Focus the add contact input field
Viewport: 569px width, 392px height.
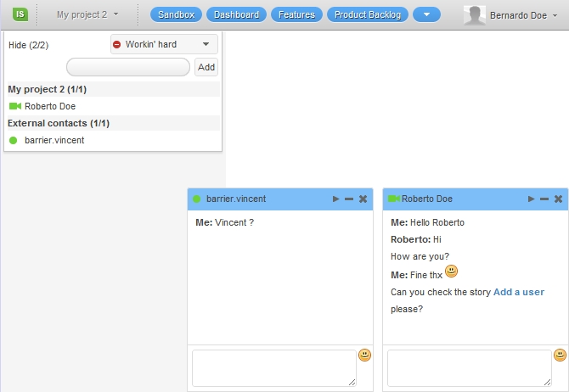click(128, 67)
